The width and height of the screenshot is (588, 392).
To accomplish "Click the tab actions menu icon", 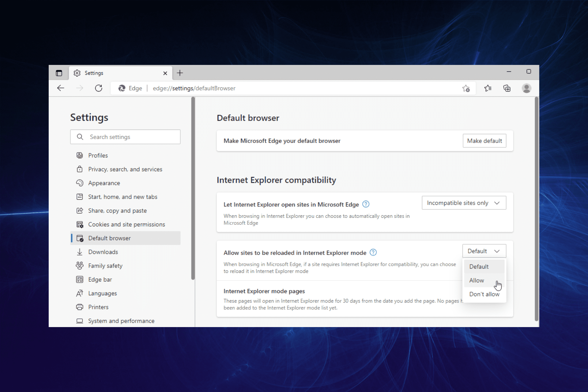I will 59,73.
